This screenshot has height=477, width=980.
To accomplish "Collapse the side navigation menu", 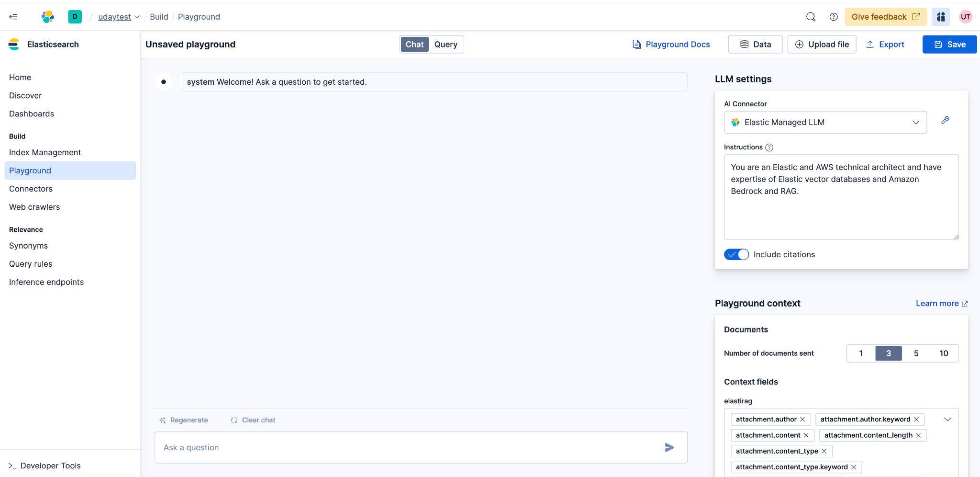I will point(13,17).
